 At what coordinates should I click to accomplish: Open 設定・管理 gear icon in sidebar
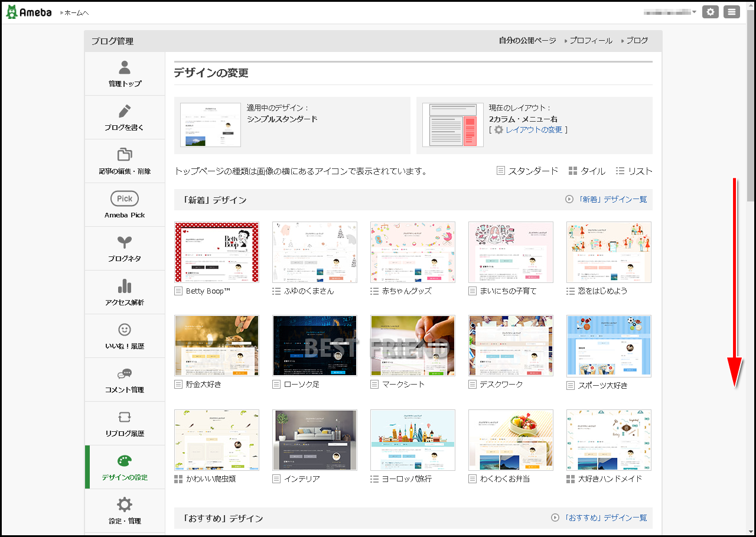(x=125, y=505)
